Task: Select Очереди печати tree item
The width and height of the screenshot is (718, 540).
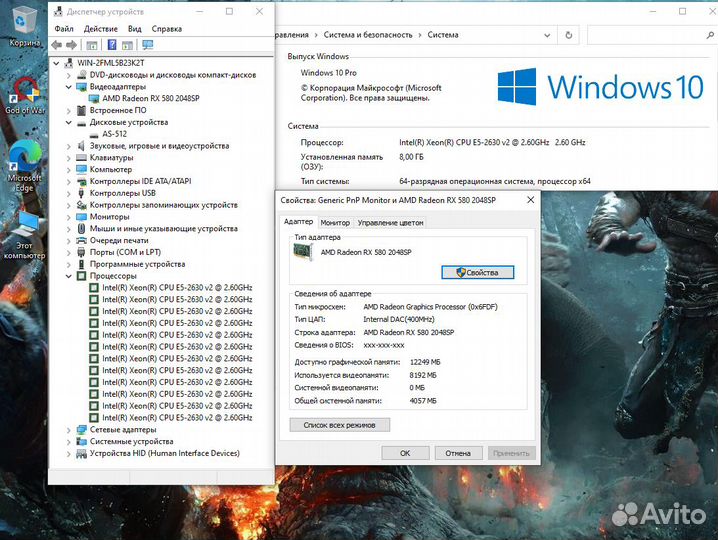Action: [x=119, y=240]
